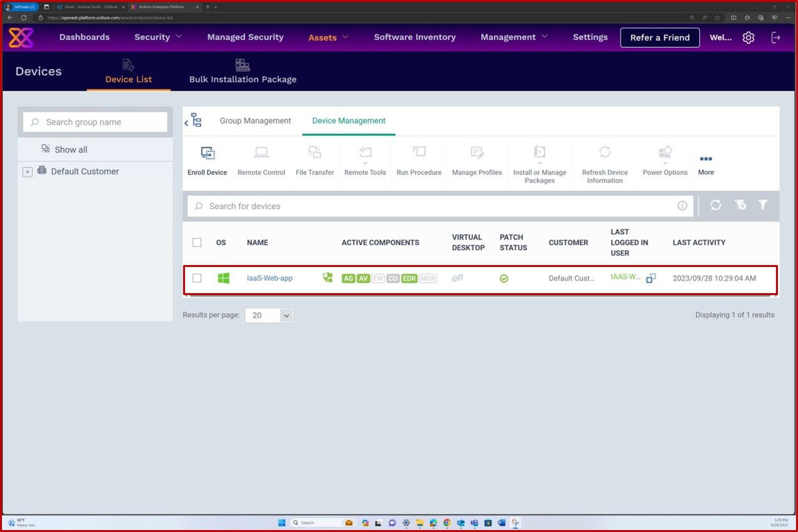The width and height of the screenshot is (798, 532).
Task: Click filter icon to filter devices
Action: coord(764,205)
